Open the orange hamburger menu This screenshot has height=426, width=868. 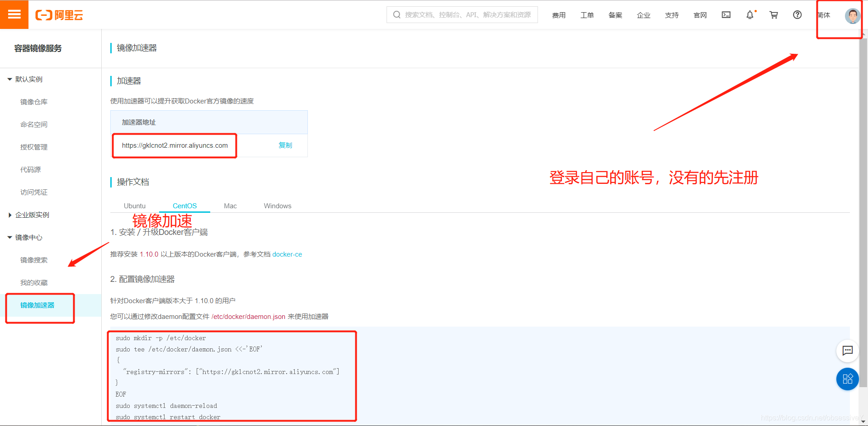tap(14, 14)
